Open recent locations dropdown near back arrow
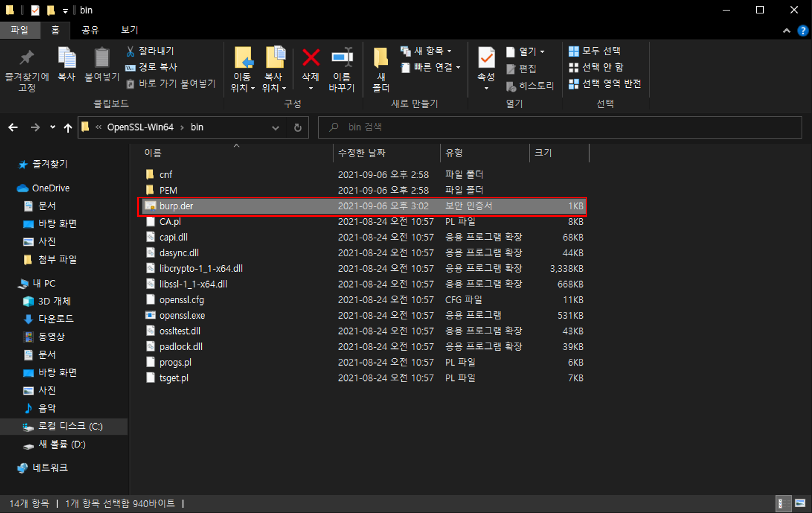812x513 pixels. coord(52,127)
